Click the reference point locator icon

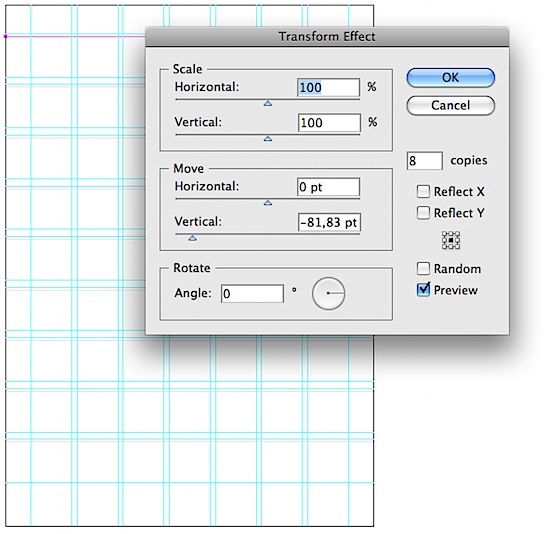[451, 240]
